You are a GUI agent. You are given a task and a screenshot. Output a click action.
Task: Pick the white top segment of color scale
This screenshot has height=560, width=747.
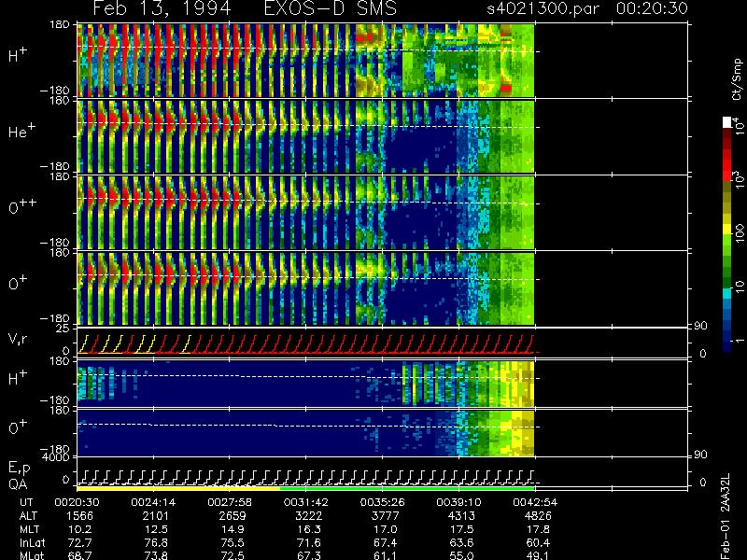pos(727,122)
